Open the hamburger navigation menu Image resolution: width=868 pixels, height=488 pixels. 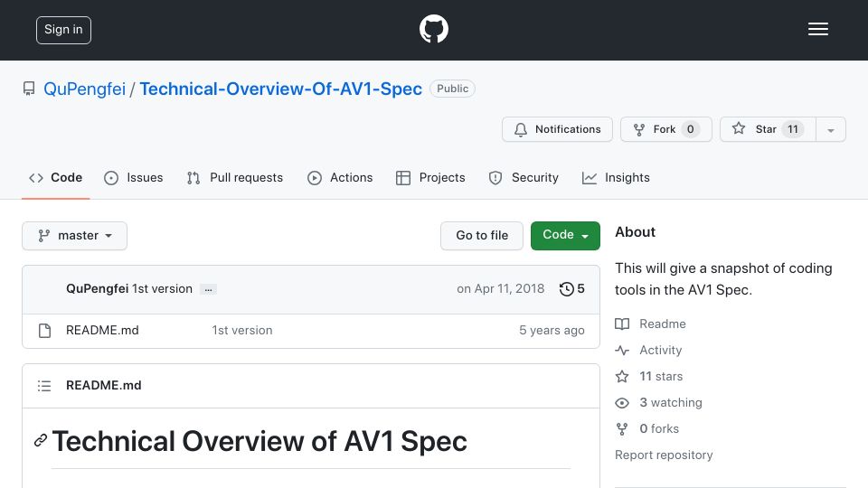pos(817,29)
